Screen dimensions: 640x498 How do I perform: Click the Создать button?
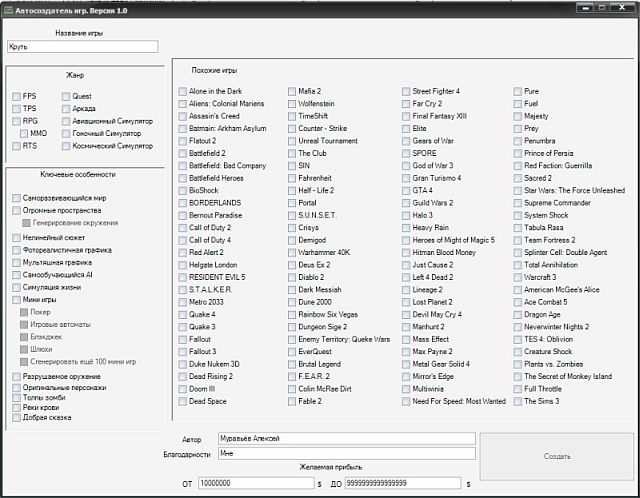click(557, 456)
